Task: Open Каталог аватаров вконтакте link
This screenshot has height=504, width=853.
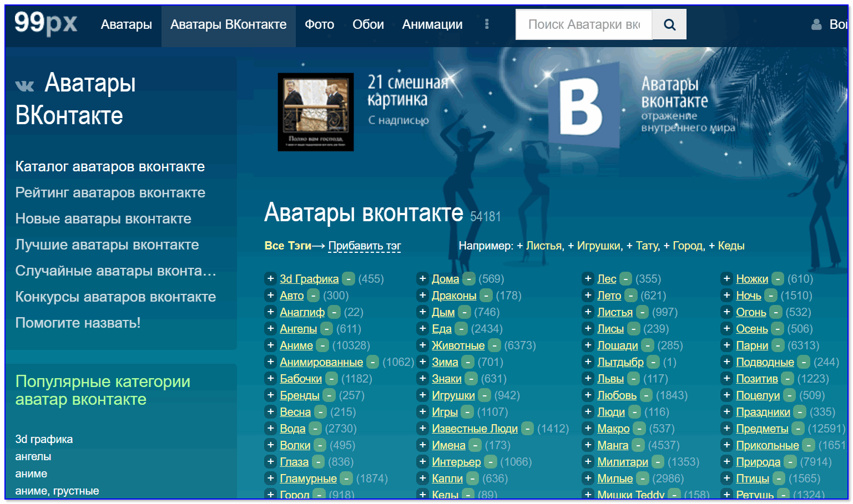Action: pos(110,166)
